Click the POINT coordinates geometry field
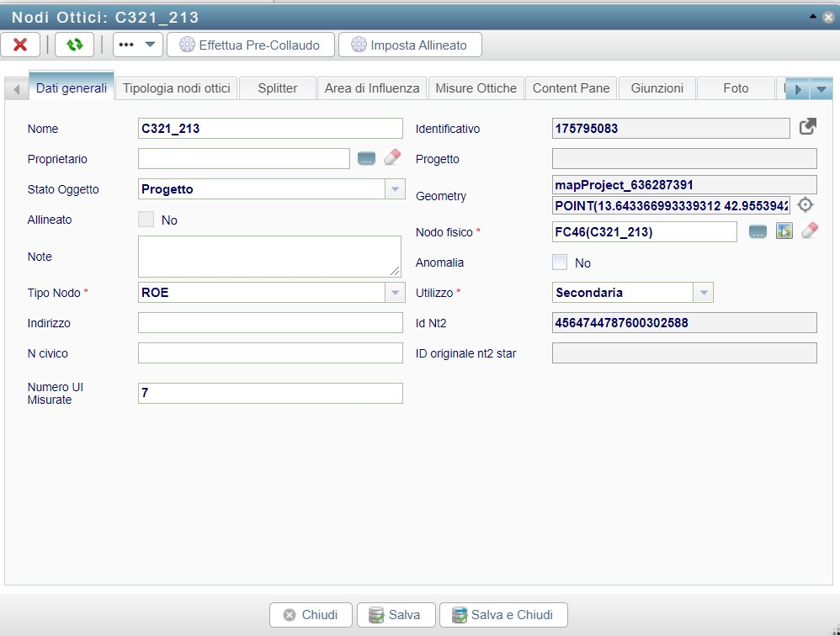This screenshot has height=636, width=840. [671, 205]
